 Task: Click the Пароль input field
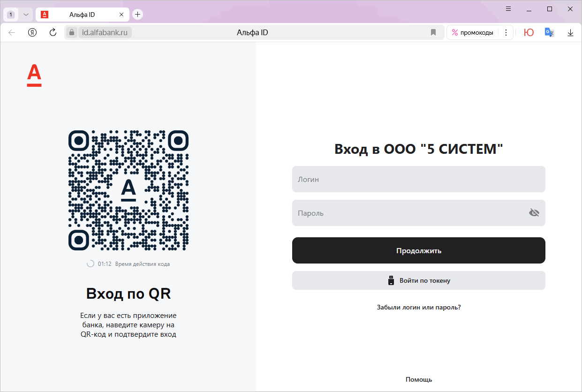(418, 213)
